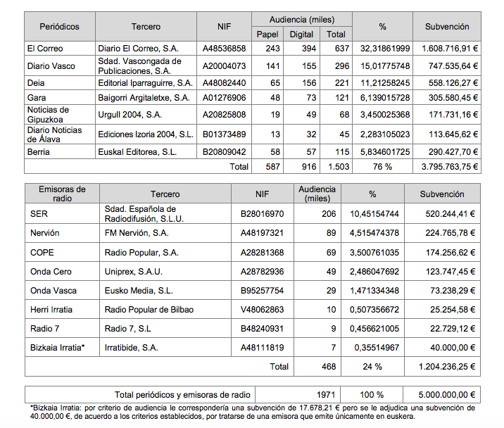This screenshot has height=428, width=504.
Task: Click the Bizkaia Irratia* station cell
Action: click(57, 347)
